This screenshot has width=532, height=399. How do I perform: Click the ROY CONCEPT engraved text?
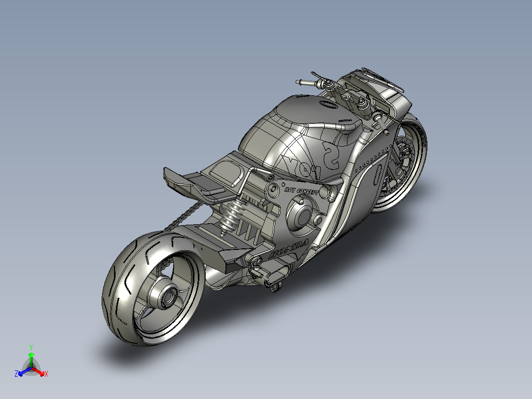pyautogui.click(x=301, y=191)
